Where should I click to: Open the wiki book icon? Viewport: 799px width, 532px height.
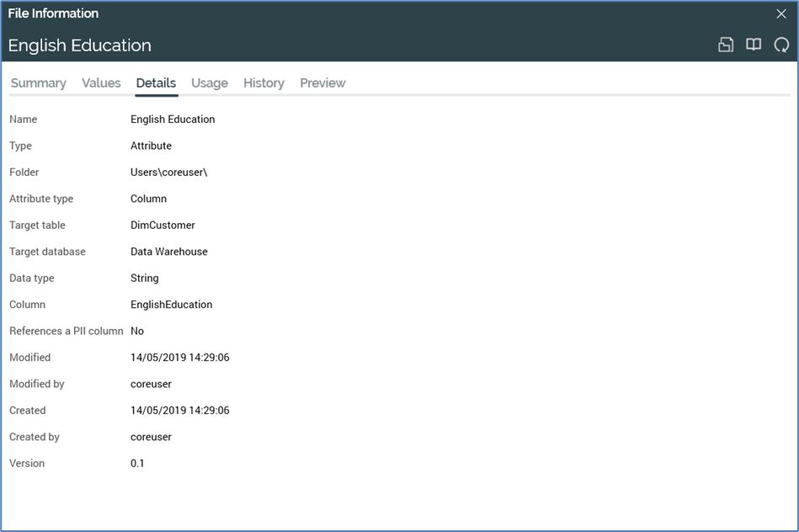coord(754,45)
